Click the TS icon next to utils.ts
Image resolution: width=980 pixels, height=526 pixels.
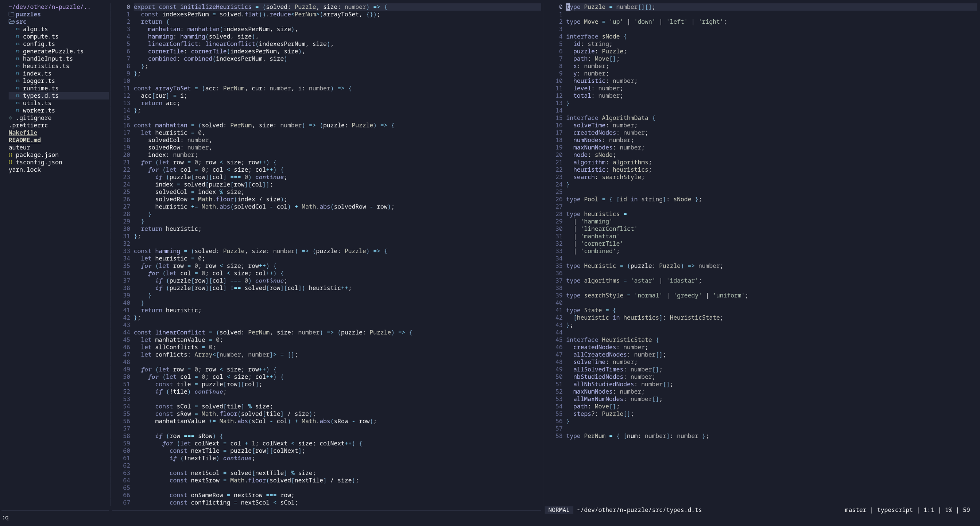click(18, 103)
